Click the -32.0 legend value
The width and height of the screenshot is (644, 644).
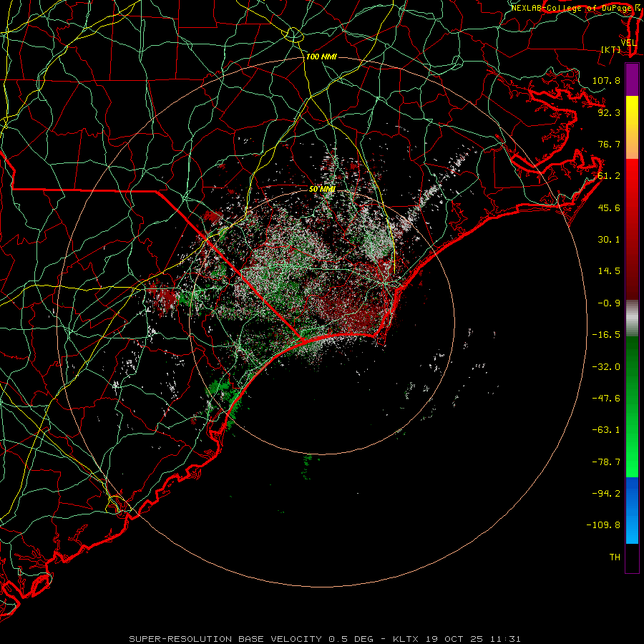tap(606, 367)
